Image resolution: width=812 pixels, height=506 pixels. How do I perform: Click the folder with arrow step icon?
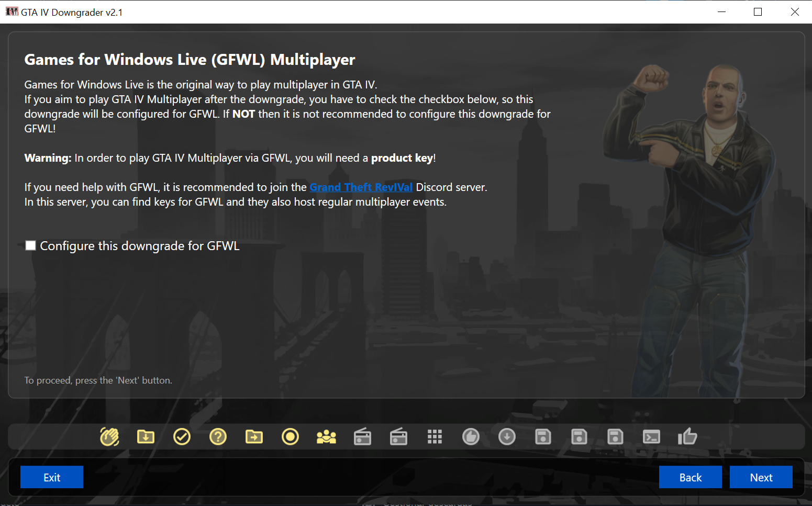(x=254, y=436)
